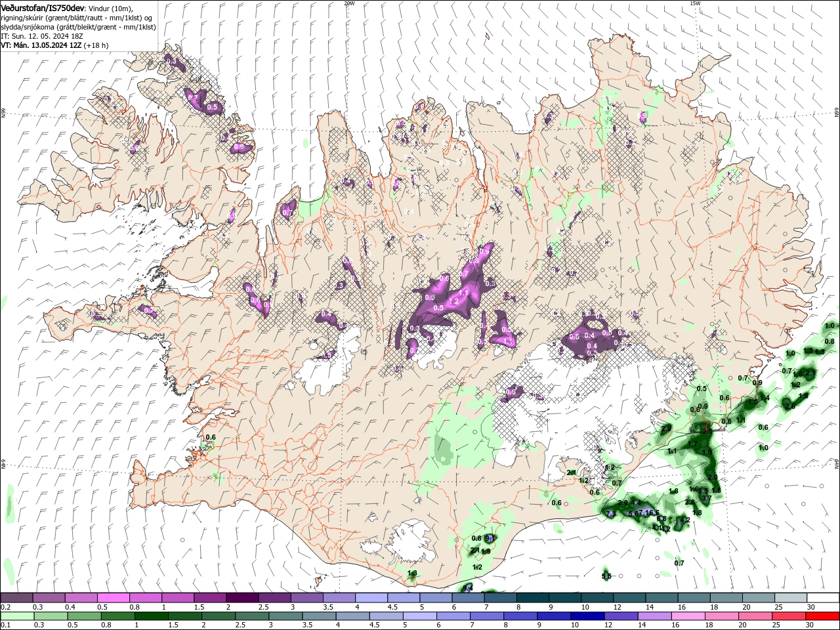The image size is (840, 630).
Task: Click the palest green rain swatch between 0.1 and 0.3
Action: tap(16, 616)
